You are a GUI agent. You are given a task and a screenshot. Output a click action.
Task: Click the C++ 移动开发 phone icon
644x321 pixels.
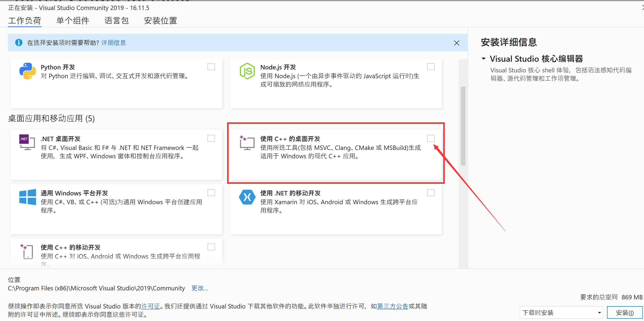pyautogui.click(x=27, y=252)
